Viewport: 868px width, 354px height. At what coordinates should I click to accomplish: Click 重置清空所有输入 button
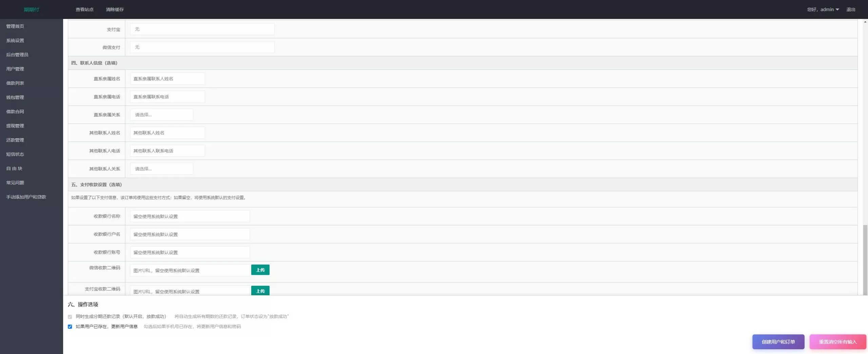[837, 342]
